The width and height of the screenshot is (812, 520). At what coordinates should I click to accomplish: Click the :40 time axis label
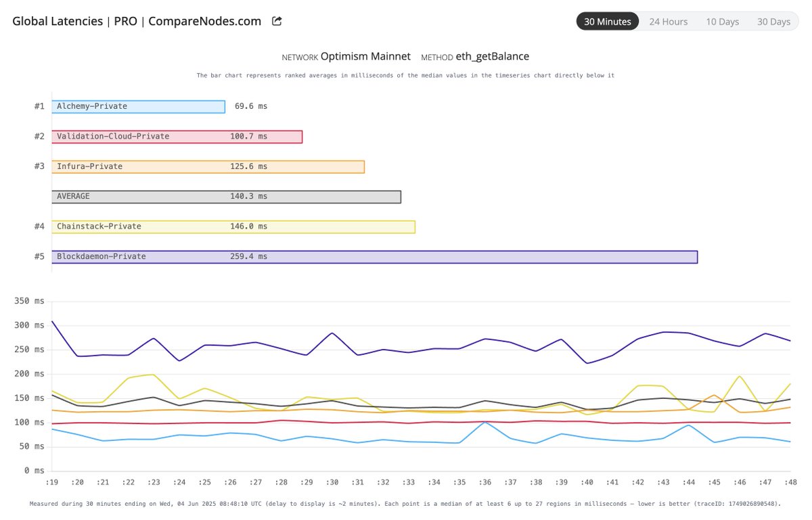[x=587, y=483]
